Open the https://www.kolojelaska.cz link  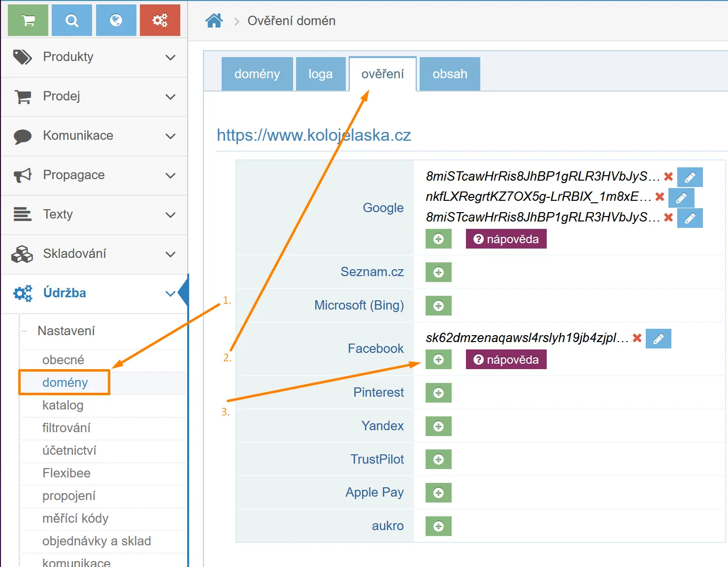(314, 135)
